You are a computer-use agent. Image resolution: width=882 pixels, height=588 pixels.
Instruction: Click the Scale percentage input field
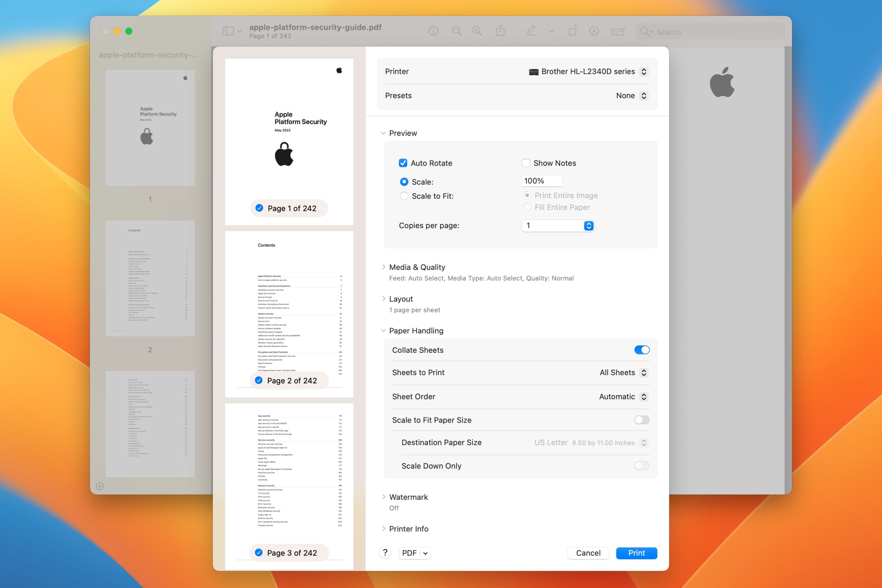(541, 181)
